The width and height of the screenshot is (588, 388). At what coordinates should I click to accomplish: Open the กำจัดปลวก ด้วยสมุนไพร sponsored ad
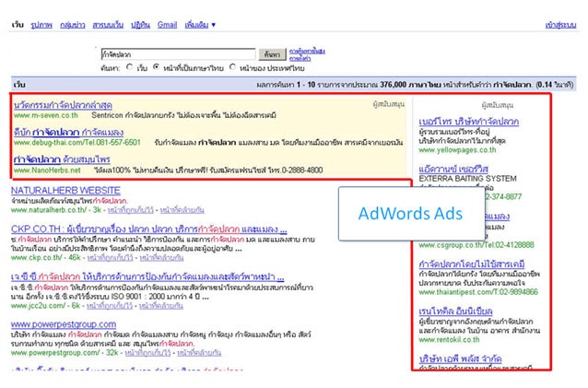(x=62, y=159)
